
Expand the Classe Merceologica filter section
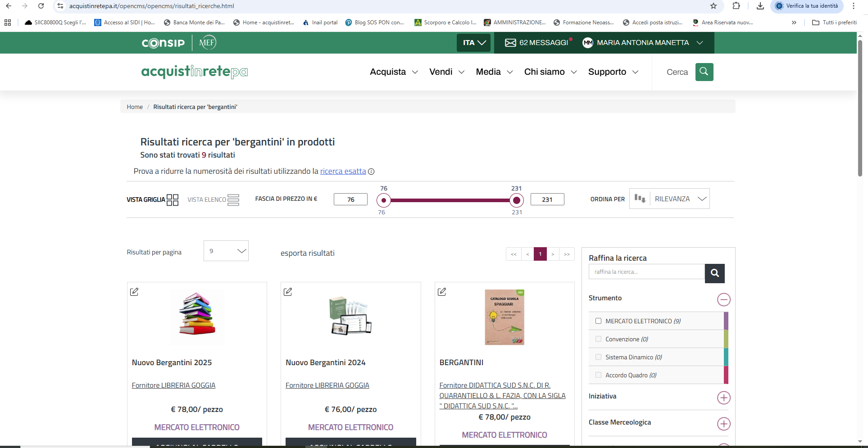pos(723,424)
